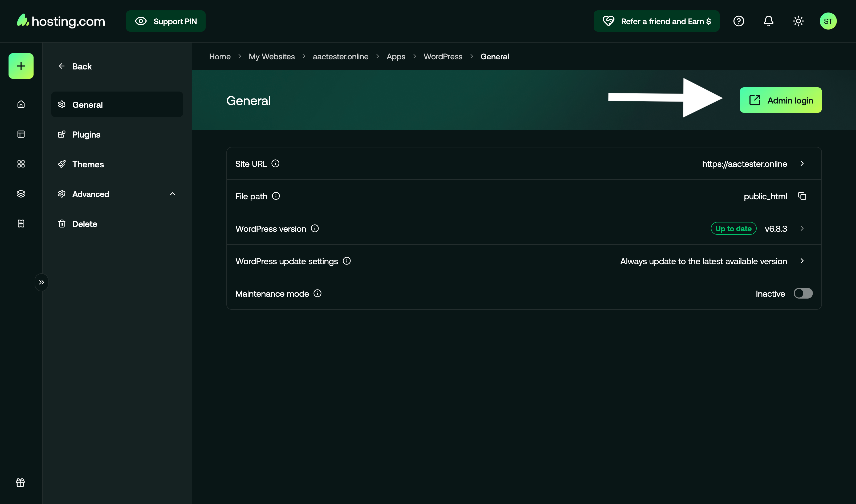Viewport: 856px width, 504px height.
Task: Select Themes in the sidebar
Action: (88, 164)
